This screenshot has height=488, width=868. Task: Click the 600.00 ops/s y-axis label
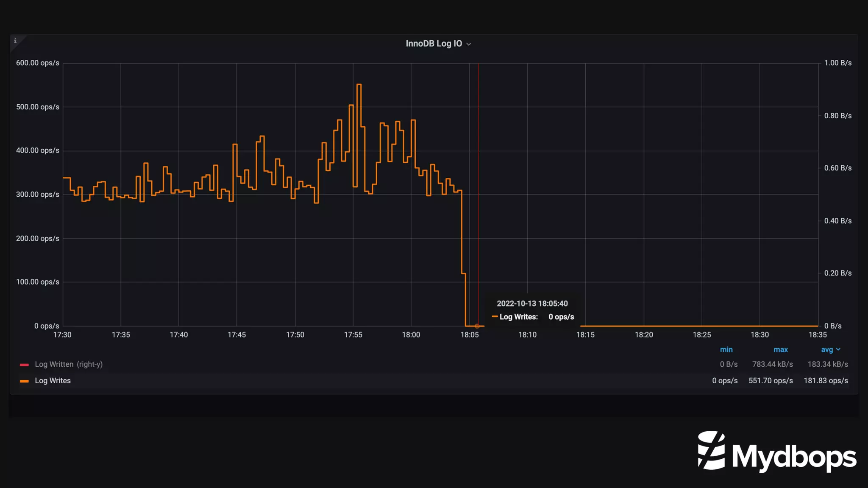click(x=37, y=63)
